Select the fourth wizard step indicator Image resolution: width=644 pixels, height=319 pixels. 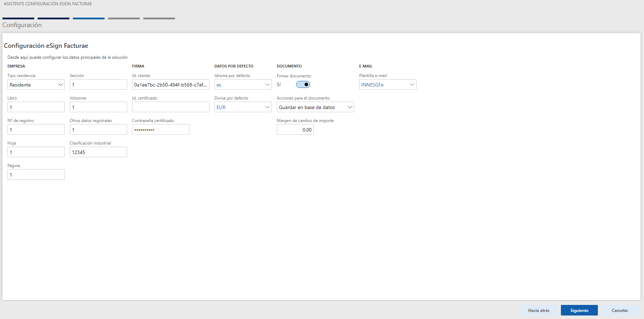124,18
